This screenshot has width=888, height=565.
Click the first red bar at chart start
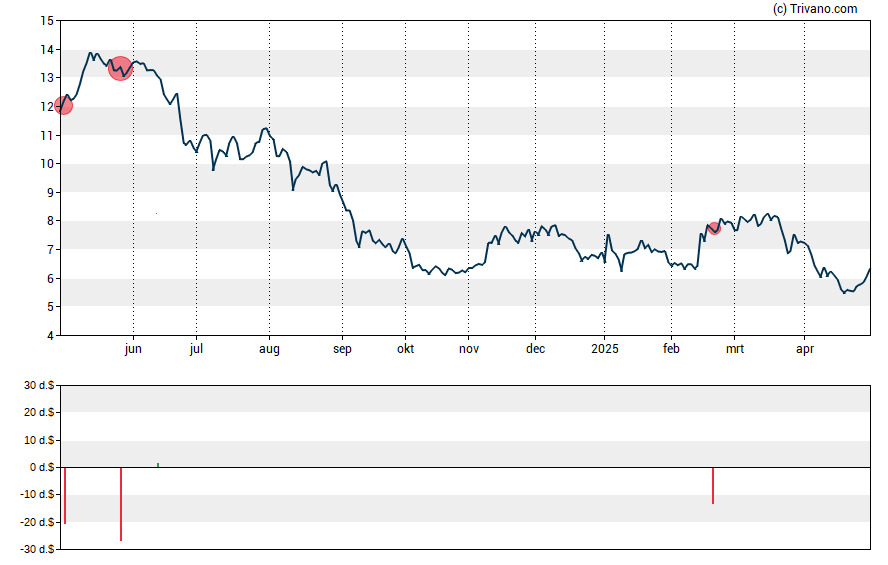click(x=65, y=495)
